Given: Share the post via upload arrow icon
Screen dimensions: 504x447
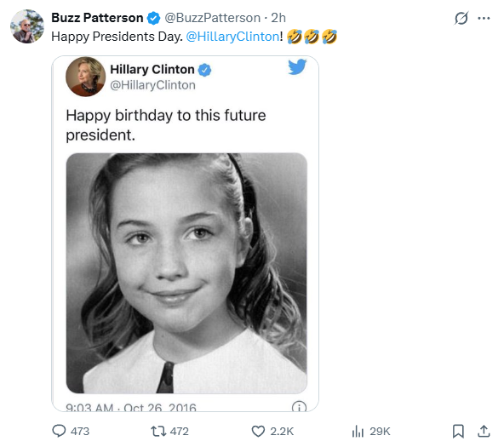Looking at the screenshot, I should (484, 431).
